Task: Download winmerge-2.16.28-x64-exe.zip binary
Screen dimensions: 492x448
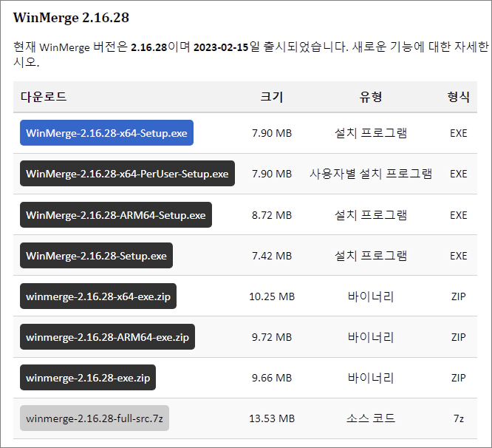Action: click(98, 296)
